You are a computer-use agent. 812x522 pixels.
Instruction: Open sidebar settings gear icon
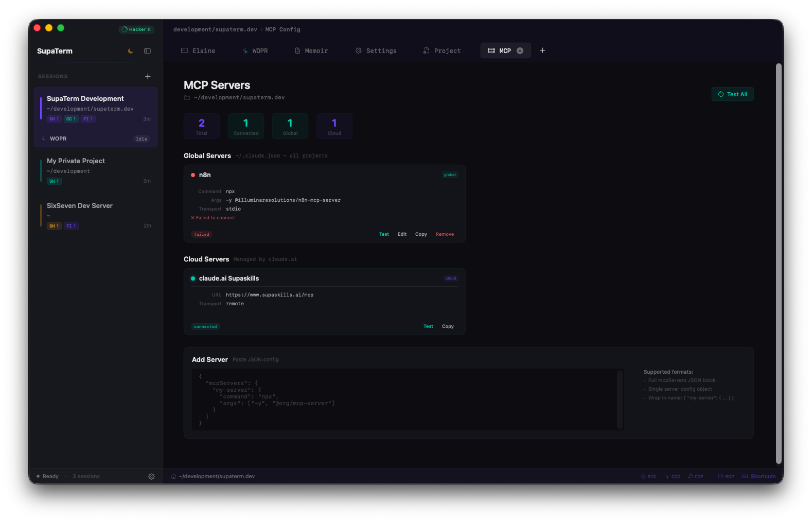pyautogui.click(x=151, y=477)
